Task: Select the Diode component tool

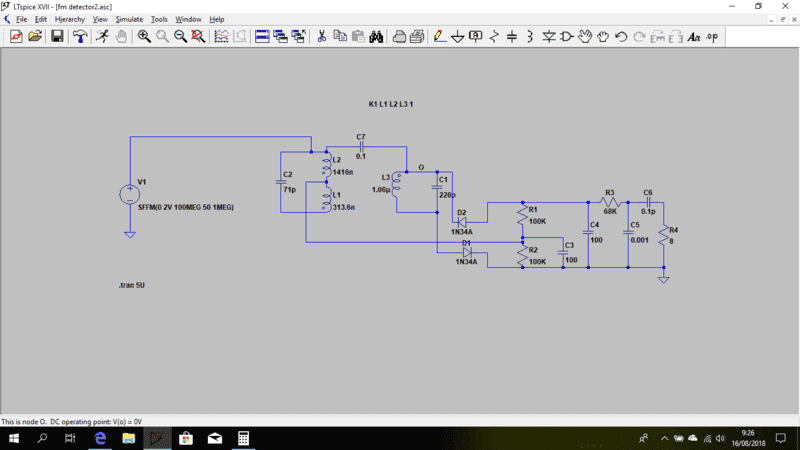Action: (548, 37)
